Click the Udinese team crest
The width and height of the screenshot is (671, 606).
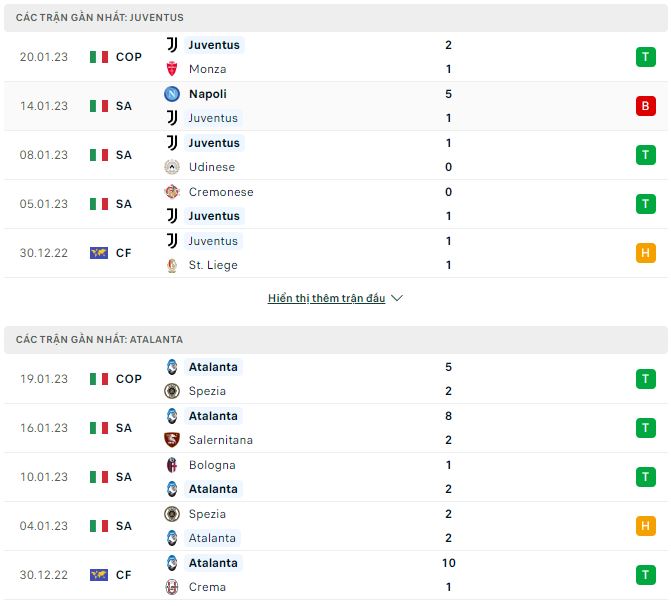click(x=171, y=167)
